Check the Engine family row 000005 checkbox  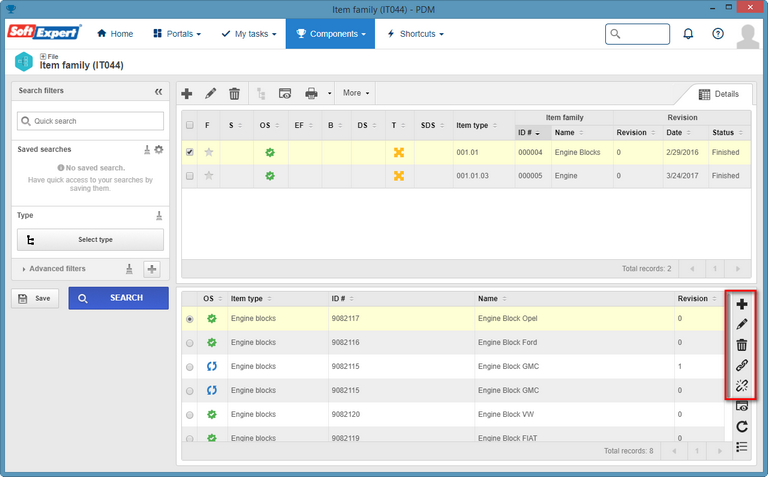click(190, 176)
